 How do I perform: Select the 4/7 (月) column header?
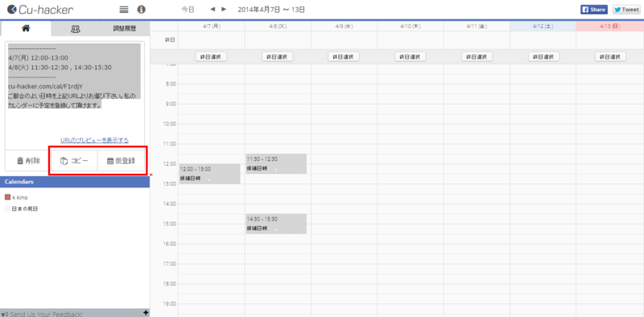pos(212,27)
